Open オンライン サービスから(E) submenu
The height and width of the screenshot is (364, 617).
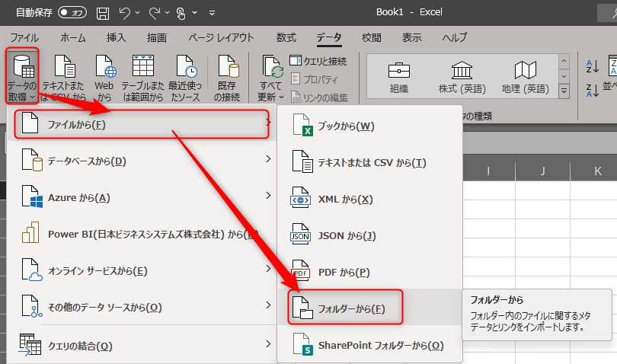point(142,270)
